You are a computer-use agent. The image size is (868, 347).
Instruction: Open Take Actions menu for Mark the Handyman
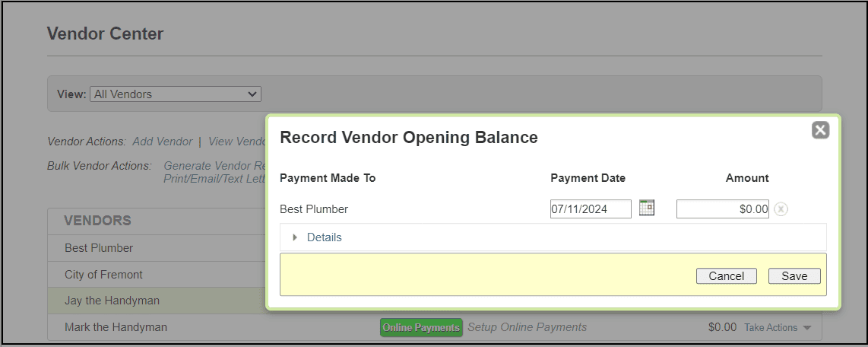click(777, 327)
